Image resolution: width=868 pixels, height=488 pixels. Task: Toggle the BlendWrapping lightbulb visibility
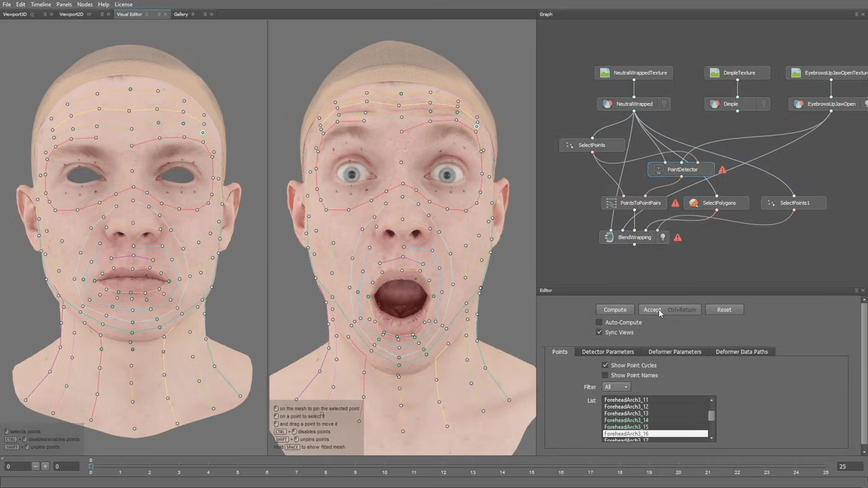(x=663, y=237)
